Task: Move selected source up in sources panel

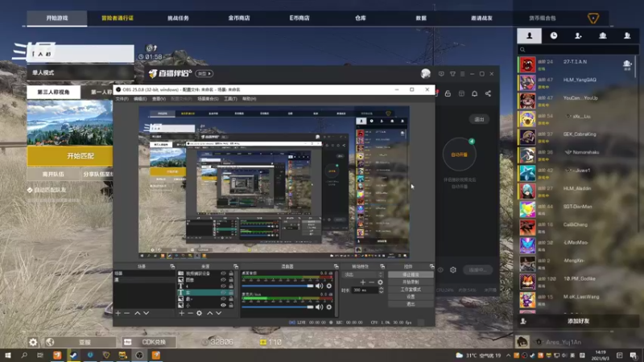Action: [210, 313]
